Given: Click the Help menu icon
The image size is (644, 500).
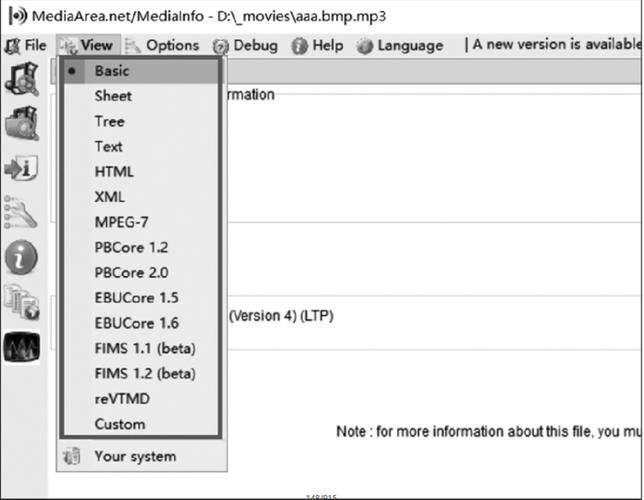Looking at the screenshot, I should [x=299, y=46].
